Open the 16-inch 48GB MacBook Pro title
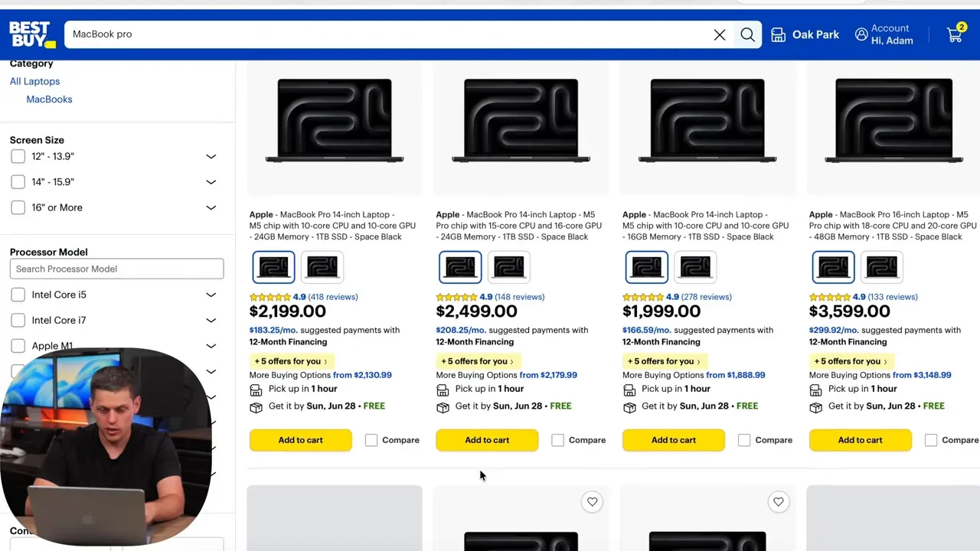Image resolution: width=980 pixels, height=551 pixels. click(893, 226)
